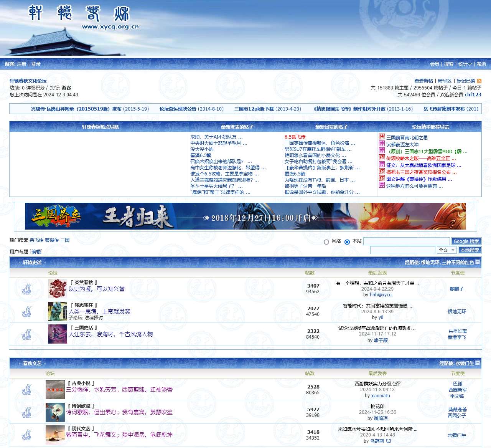Select the 本站 search radio button
Screen dimensions: 491x448
click(x=347, y=242)
